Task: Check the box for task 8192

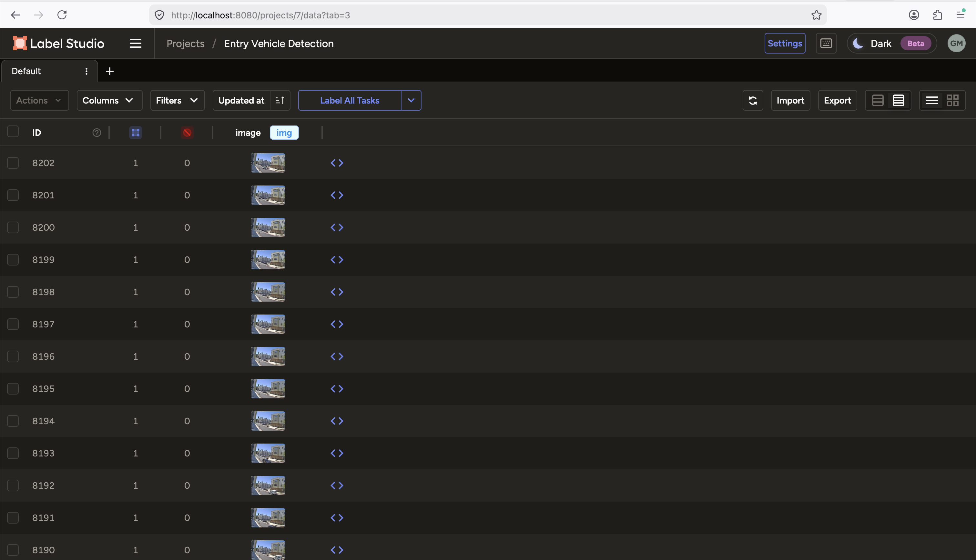Action: (x=13, y=485)
